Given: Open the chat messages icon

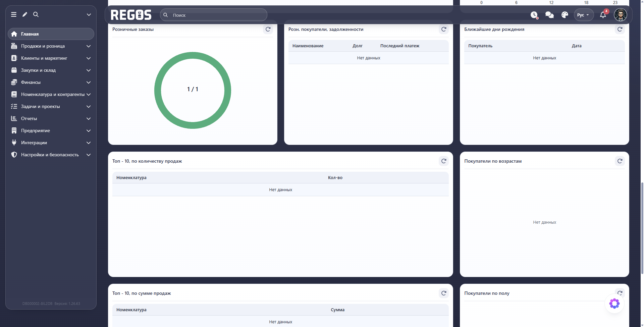Looking at the screenshot, I should click(549, 15).
